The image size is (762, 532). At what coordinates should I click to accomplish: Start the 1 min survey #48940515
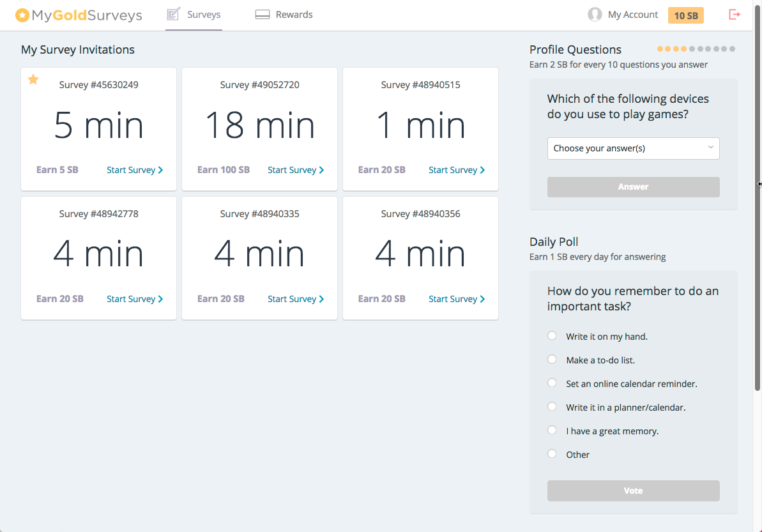[x=456, y=170]
